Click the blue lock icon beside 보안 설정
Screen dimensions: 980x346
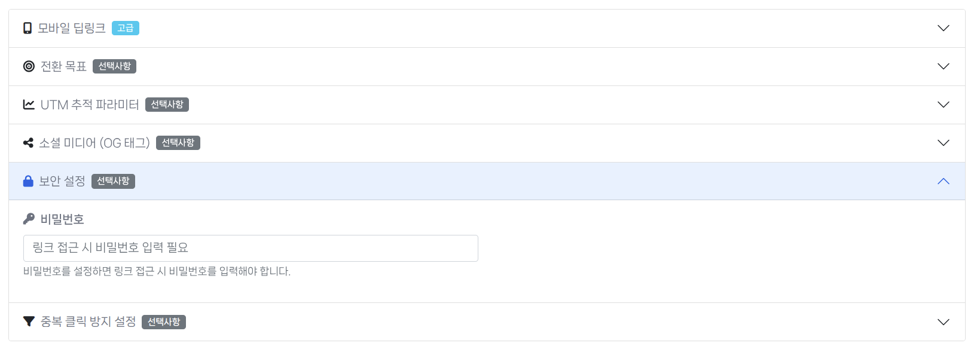click(28, 181)
